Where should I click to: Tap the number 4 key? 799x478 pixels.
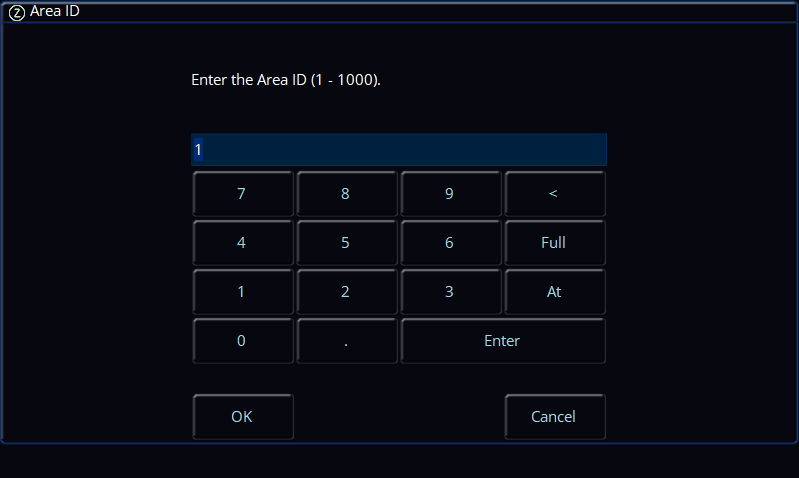pyautogui.click(x=243, y=243)
